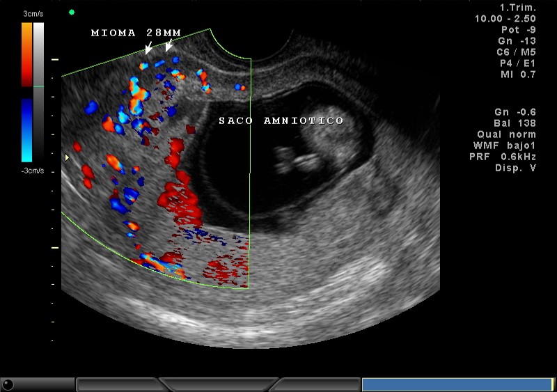Click the Bal 138 balance parameter
Screen dimensions: 557x392
[516, 123]
